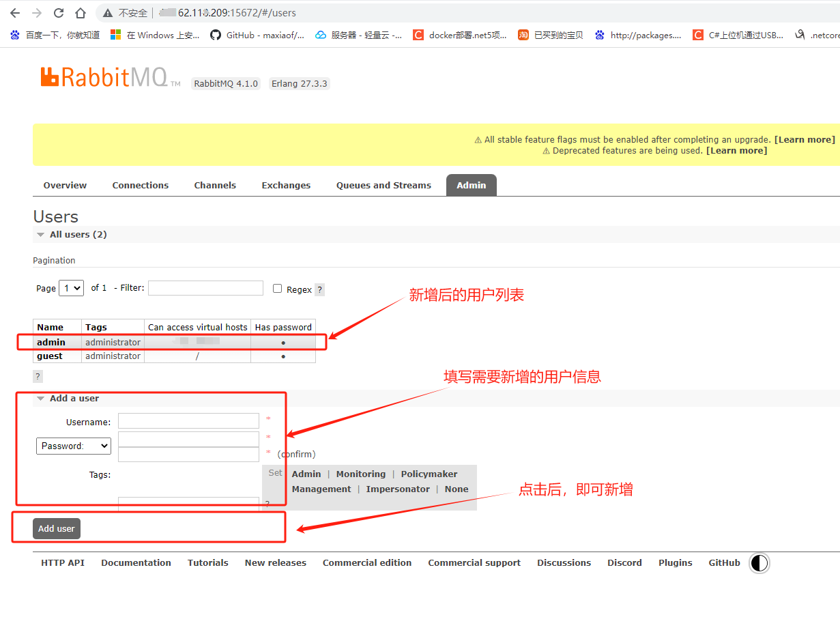Focus the Filter input field
The image size is (840, 630).
pyautogui.click(x=205, y=288)
